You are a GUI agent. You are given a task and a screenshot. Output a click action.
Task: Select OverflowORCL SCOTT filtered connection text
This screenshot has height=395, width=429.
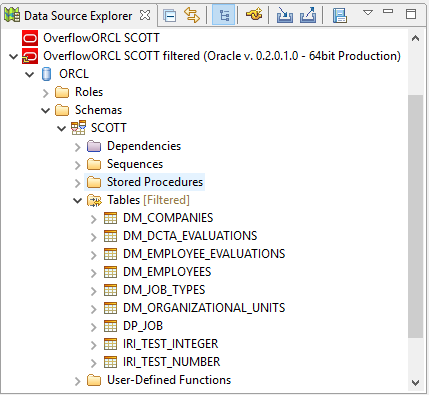[x=222, y=56]
